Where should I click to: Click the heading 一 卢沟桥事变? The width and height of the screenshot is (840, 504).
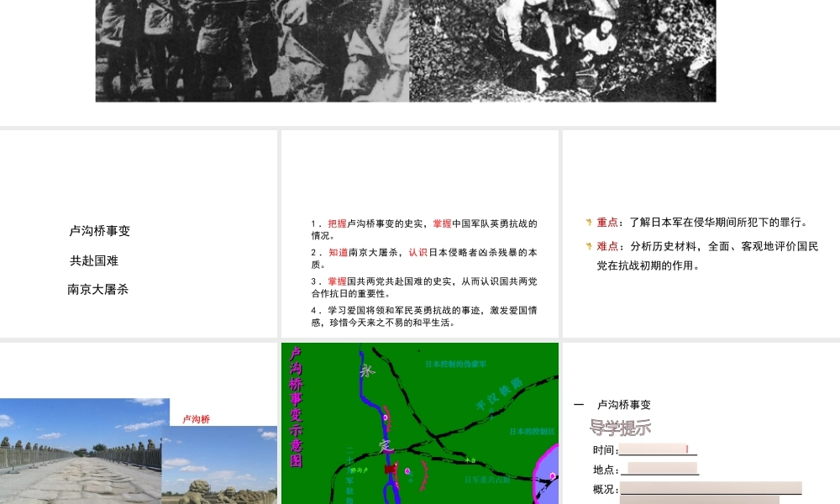pyautogui.click(x=612, y=405)
